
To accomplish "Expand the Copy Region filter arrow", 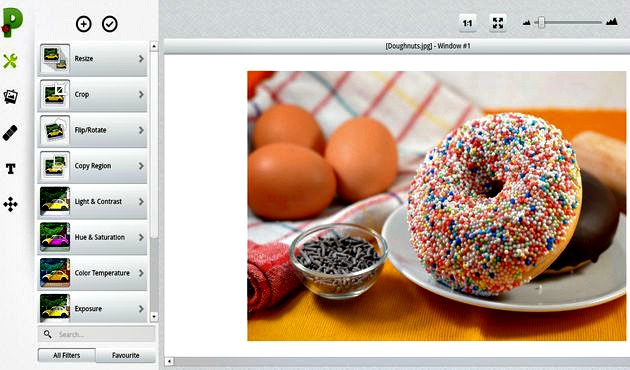I will pos(141,166).
